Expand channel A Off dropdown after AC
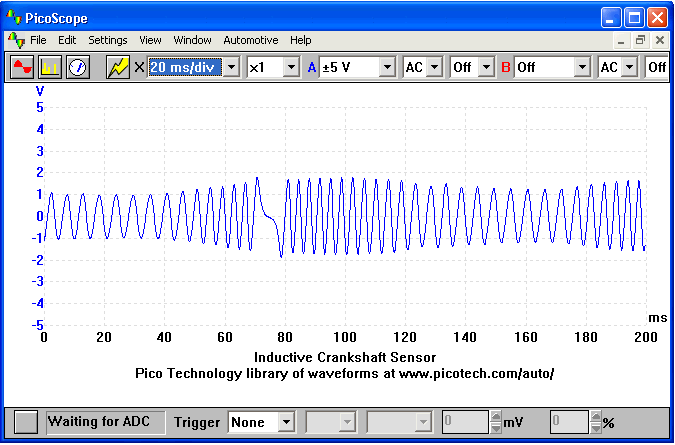This screenshot has height=445, width=675. (x=486, y=68)
